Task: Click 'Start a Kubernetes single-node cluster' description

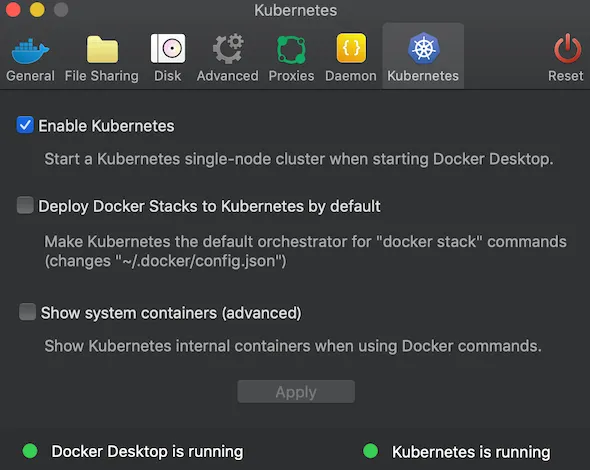Action: [299, 159]
